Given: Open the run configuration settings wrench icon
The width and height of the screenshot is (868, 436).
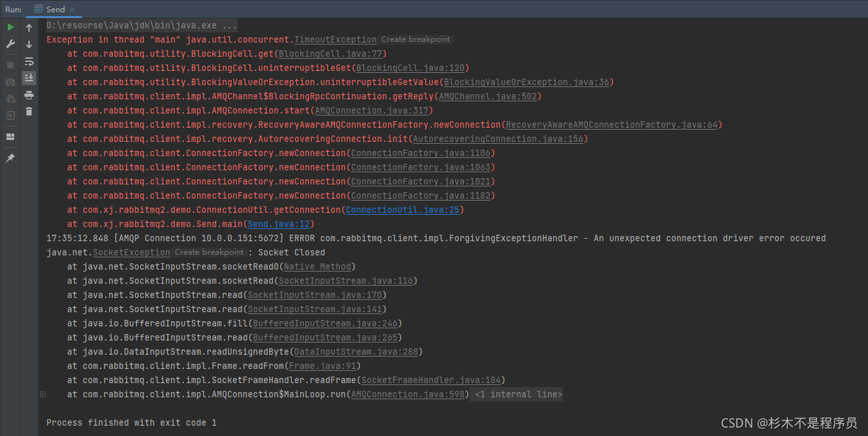Looking at the screenshot, I should (10, 43).
